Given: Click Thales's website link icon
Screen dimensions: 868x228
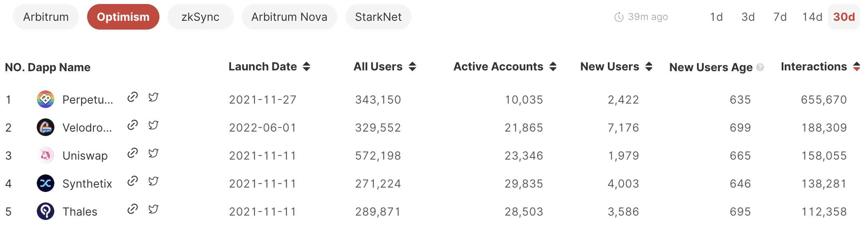Looking at the screenshot, I should point(132,209).
